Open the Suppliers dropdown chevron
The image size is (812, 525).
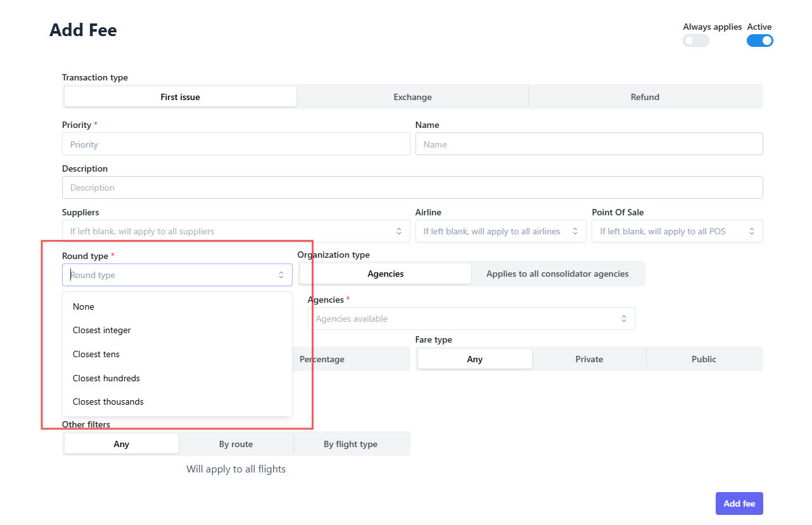click(399, 231)
